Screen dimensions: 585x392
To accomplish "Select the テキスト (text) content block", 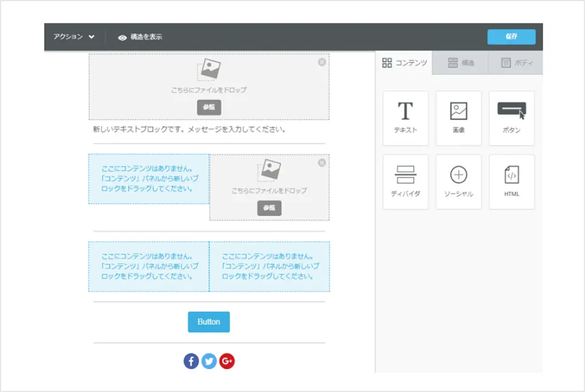I will pos(405,118).
